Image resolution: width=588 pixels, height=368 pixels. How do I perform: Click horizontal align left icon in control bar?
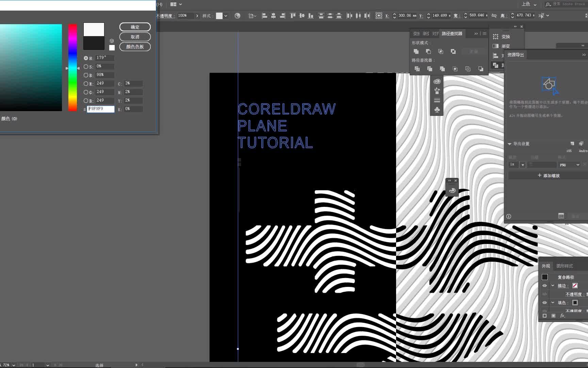tap(264, 16)
